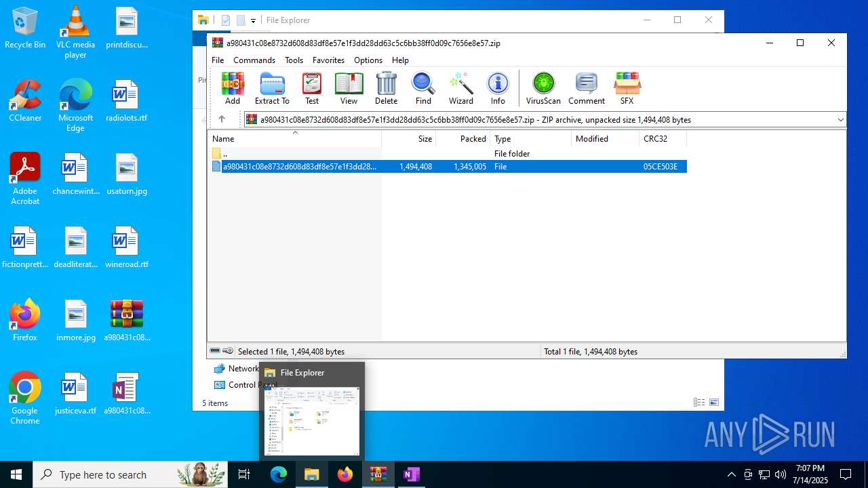
Task: Launch the Wizard tool
Action: point(461,89)
